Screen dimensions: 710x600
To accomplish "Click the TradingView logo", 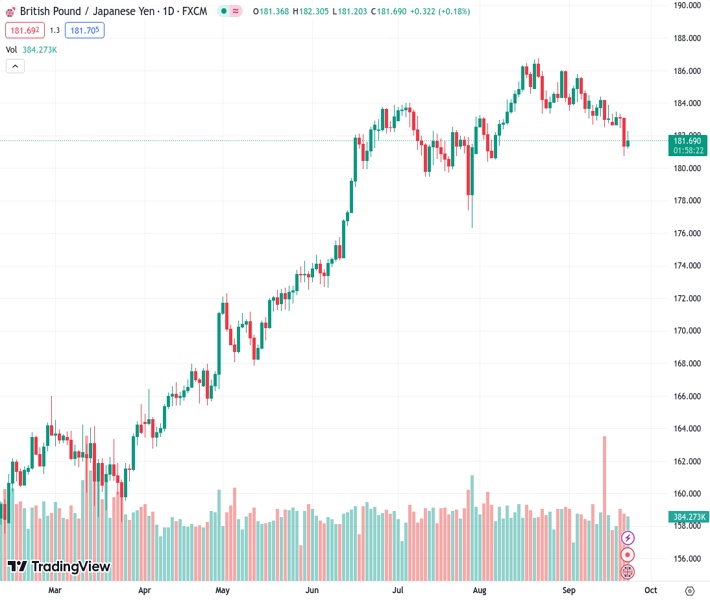I will coord(59,567).
